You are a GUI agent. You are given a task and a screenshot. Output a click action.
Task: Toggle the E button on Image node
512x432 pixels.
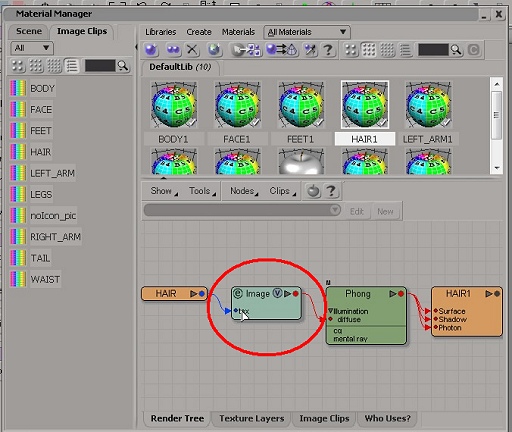point(238,293)
